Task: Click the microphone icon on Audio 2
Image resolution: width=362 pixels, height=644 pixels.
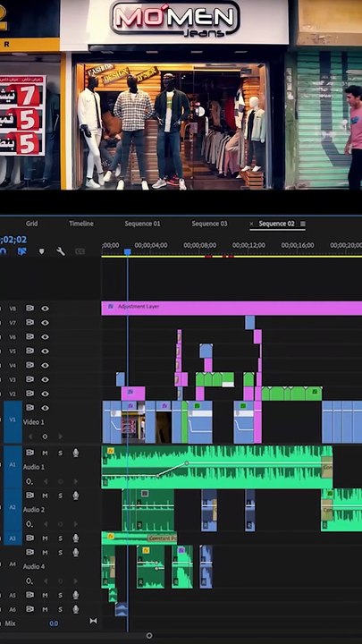Action: 75,496
